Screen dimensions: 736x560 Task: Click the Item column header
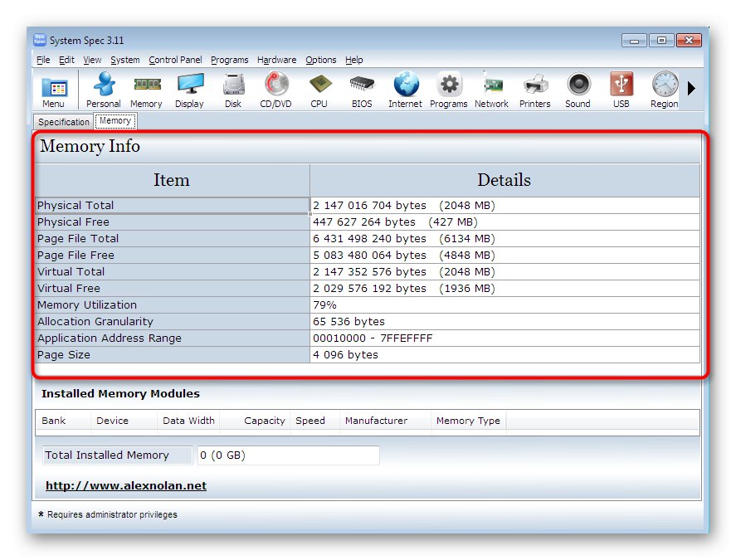172,180
